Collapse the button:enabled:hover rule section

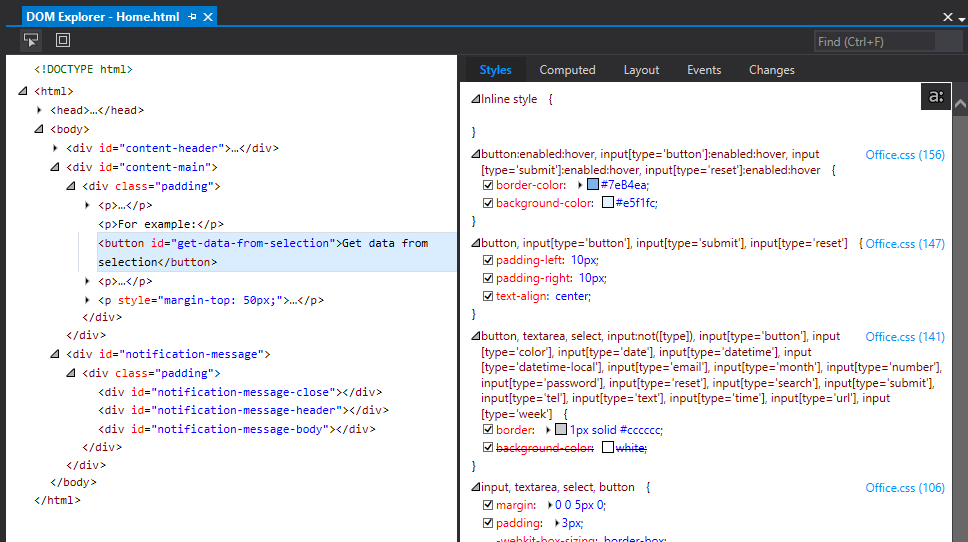475,154
